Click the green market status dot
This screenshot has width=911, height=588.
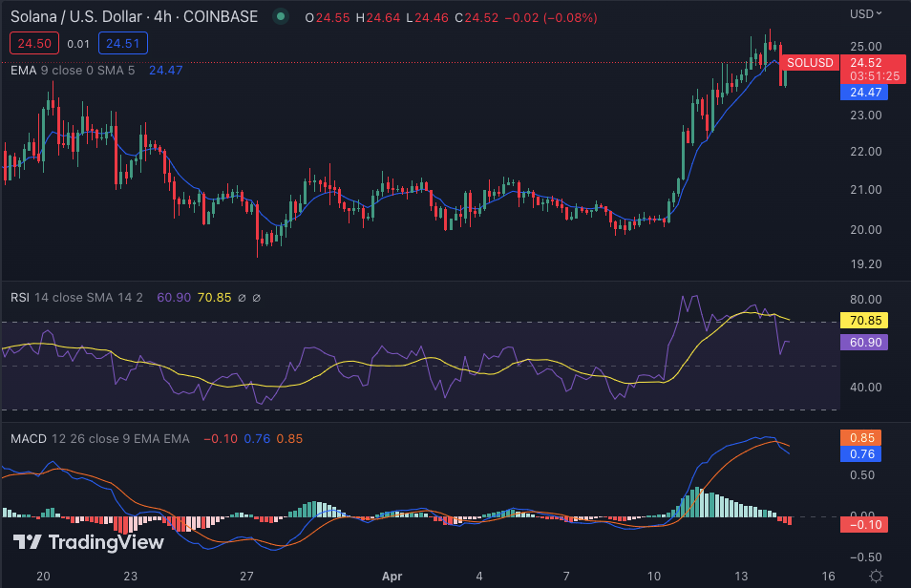(281, 17)
